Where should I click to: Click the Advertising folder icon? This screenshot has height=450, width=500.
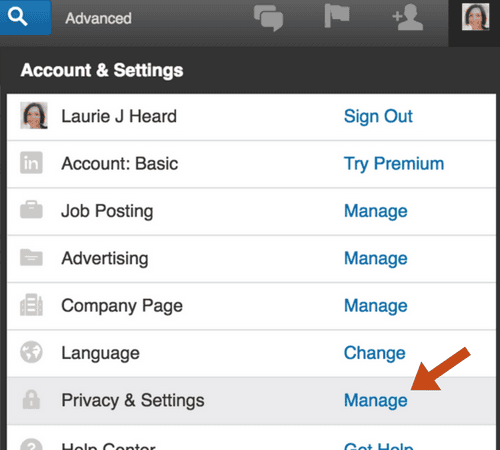[x=31, y=257]
